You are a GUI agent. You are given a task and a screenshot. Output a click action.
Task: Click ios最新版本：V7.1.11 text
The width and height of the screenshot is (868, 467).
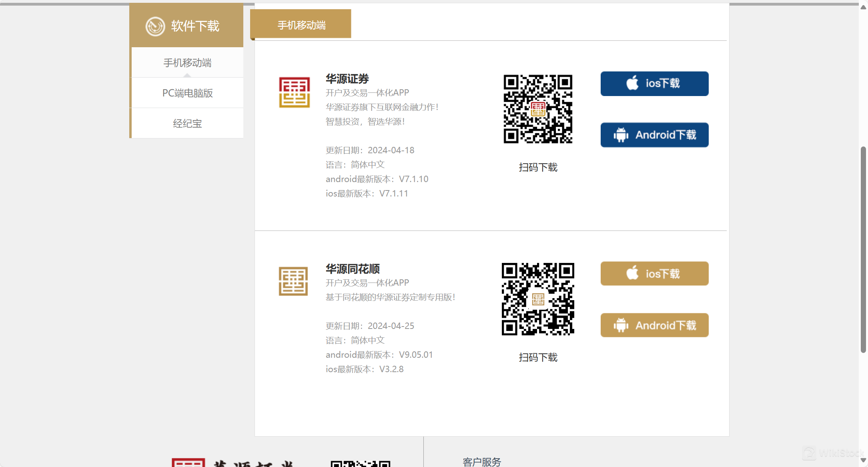click(367, 194)
